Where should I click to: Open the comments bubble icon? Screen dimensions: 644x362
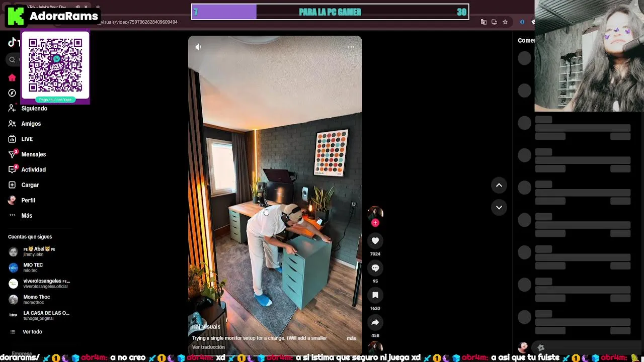coord(375,268)
